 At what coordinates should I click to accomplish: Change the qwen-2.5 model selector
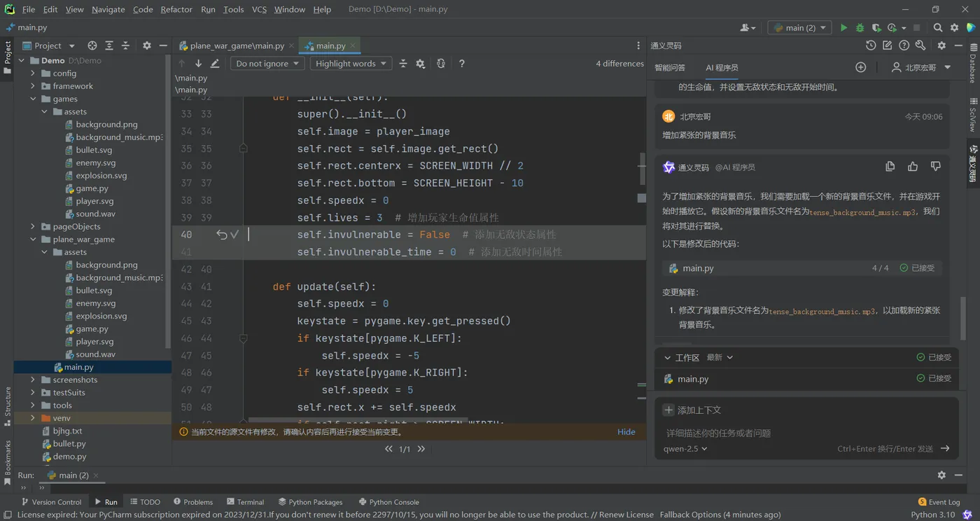pyautogui.click(x=685, y=449)
